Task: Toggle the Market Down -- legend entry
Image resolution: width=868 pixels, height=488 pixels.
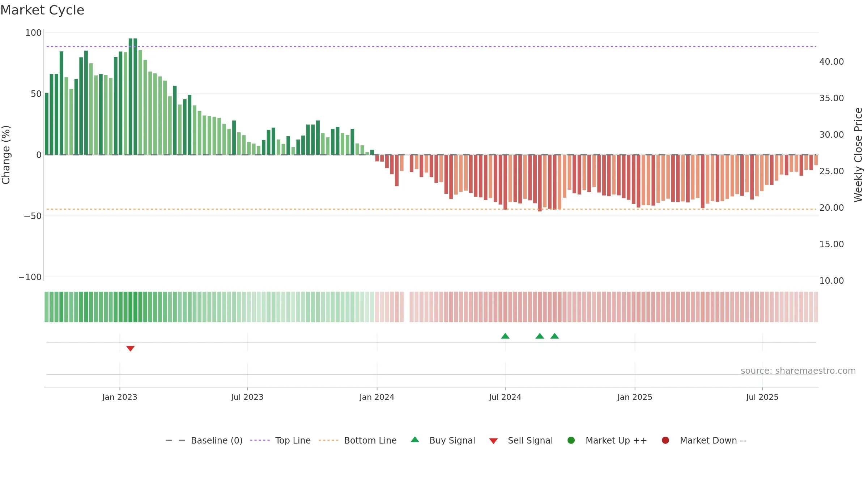Action: 704,440
